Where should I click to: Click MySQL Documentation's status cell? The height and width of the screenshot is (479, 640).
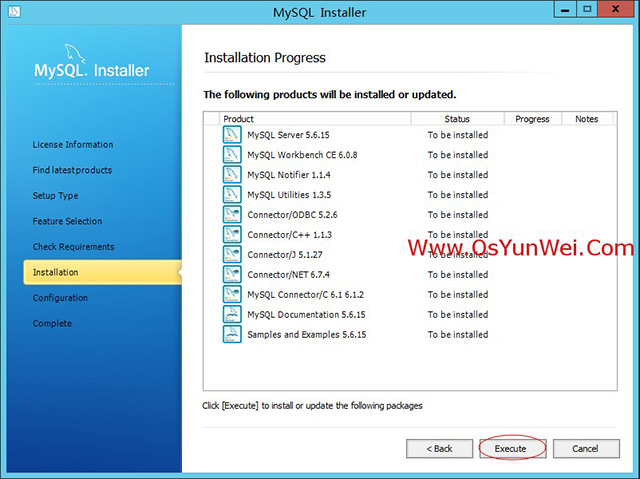click(x=458, y=315)
